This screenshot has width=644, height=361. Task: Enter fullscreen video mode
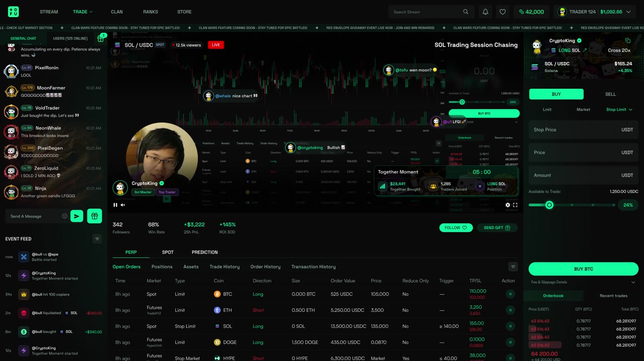pyautogui.click(x=515, y=205)
